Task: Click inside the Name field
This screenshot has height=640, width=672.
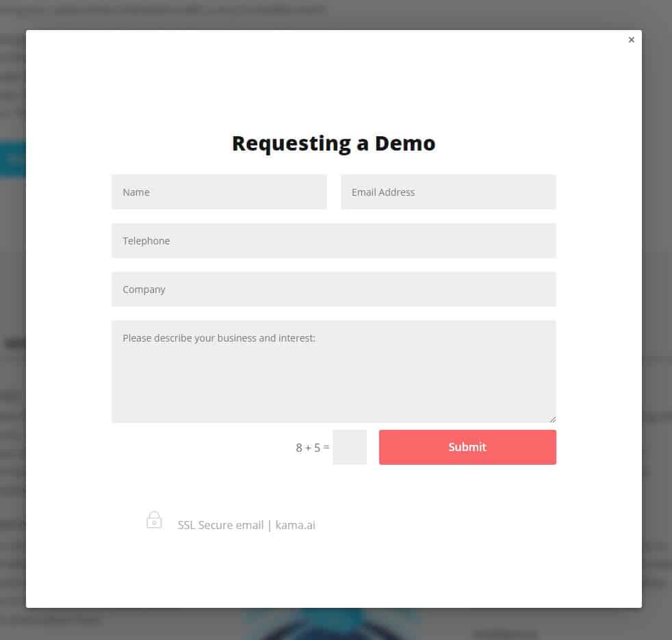Action: point(219,192)
